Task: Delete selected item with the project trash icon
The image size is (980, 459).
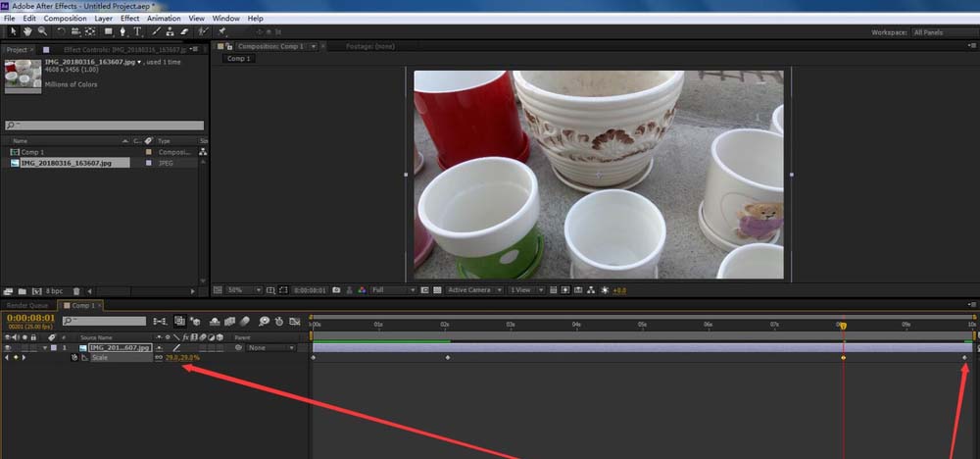Action: point(76,291)
